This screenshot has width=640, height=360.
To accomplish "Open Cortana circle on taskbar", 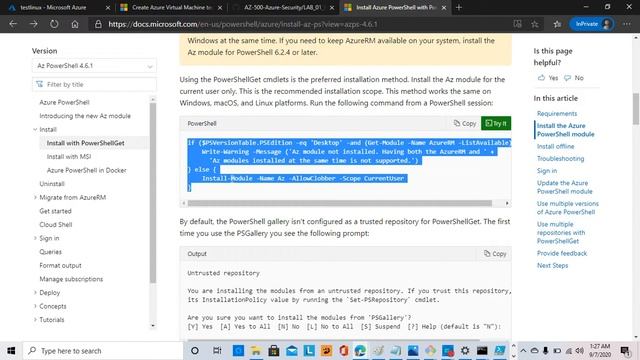I will (x=195, y=351).
